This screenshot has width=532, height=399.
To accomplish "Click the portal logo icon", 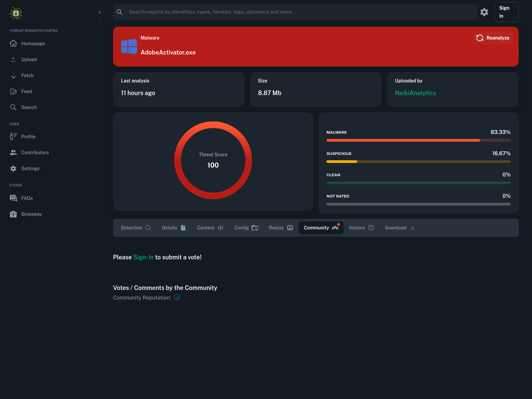I will [16, 13].
